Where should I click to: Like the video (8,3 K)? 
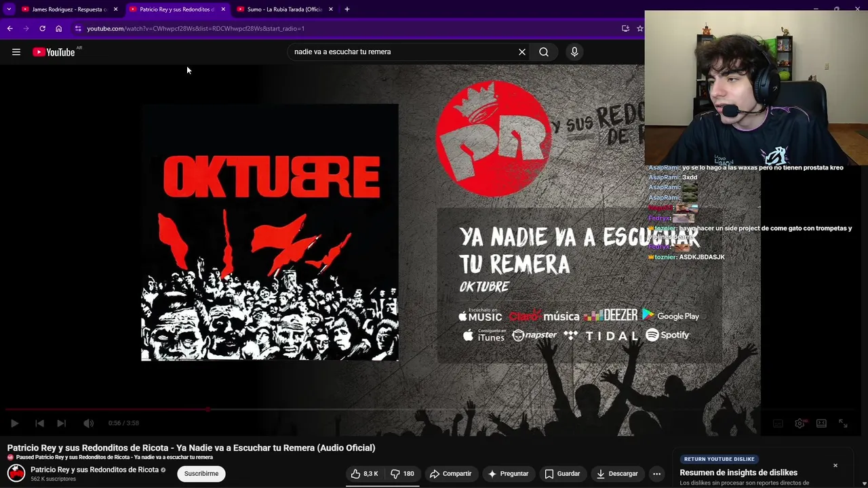tap(365, 474)
